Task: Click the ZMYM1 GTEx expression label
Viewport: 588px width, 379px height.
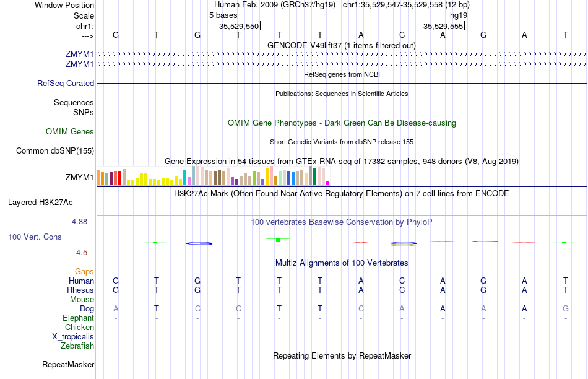Action: 79,177
